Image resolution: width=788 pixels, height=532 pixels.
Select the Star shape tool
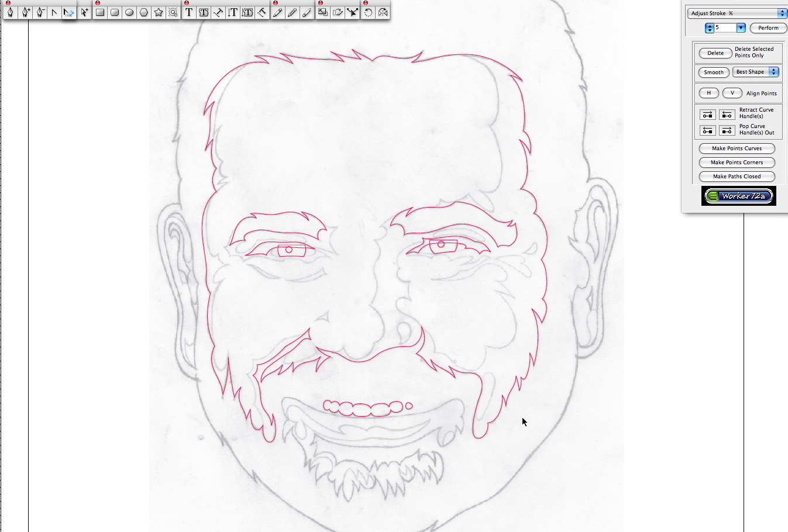(x=159, y=12)
